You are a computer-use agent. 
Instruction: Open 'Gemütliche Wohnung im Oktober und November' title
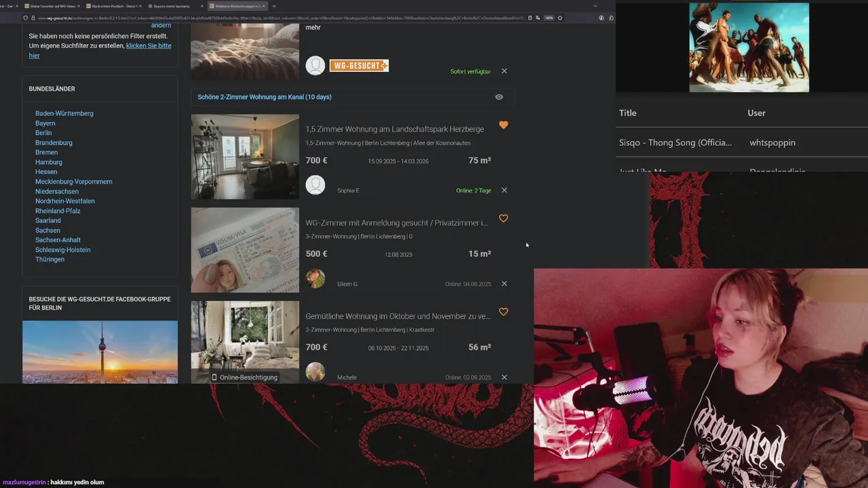(398, 316)
